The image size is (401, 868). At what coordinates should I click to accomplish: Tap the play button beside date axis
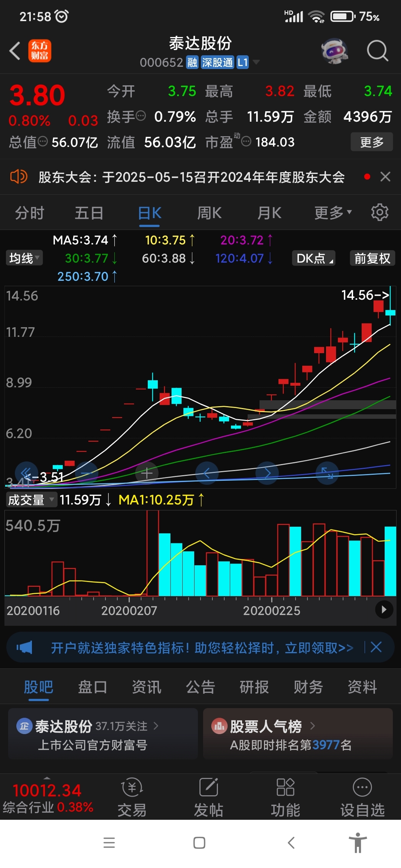pyautogui.click(x=384, y=609)
